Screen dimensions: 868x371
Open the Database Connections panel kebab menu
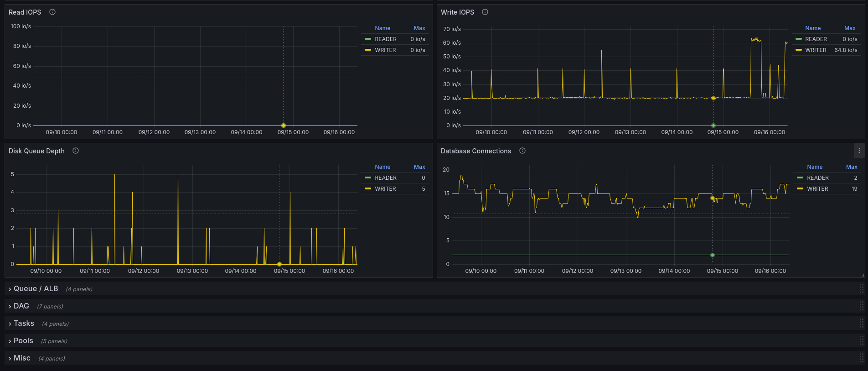[x=859, y=151]
